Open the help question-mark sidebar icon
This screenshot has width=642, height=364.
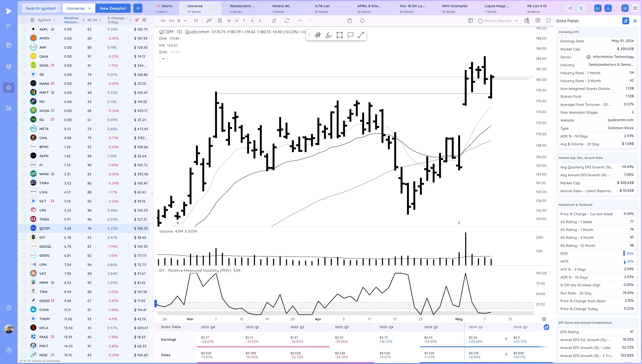pos(9,350)
